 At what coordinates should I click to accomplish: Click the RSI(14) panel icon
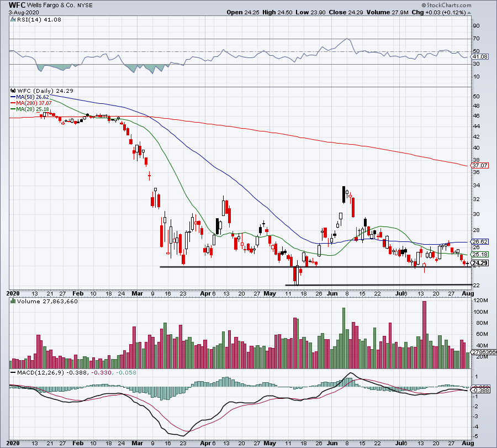pyautogui.click(x=13, y=20)
